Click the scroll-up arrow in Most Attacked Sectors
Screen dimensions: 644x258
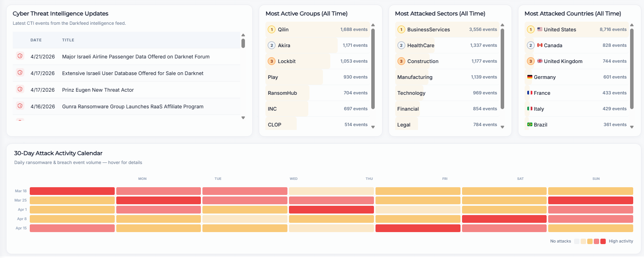click(502, 25)
